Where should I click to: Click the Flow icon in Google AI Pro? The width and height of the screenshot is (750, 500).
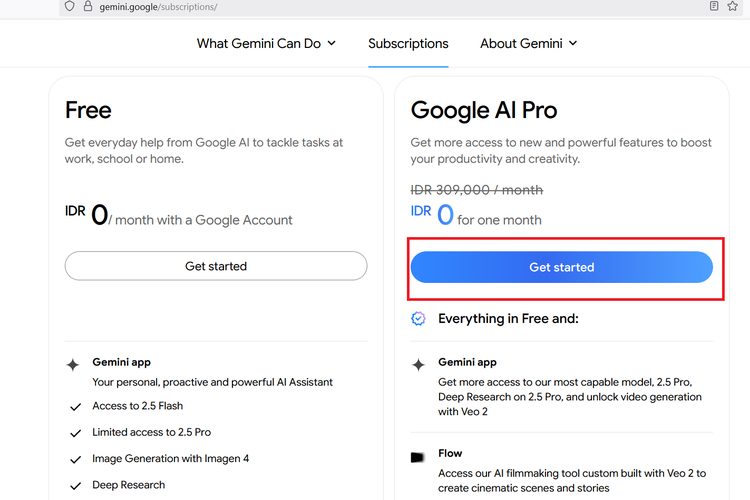tap(418, 457)
